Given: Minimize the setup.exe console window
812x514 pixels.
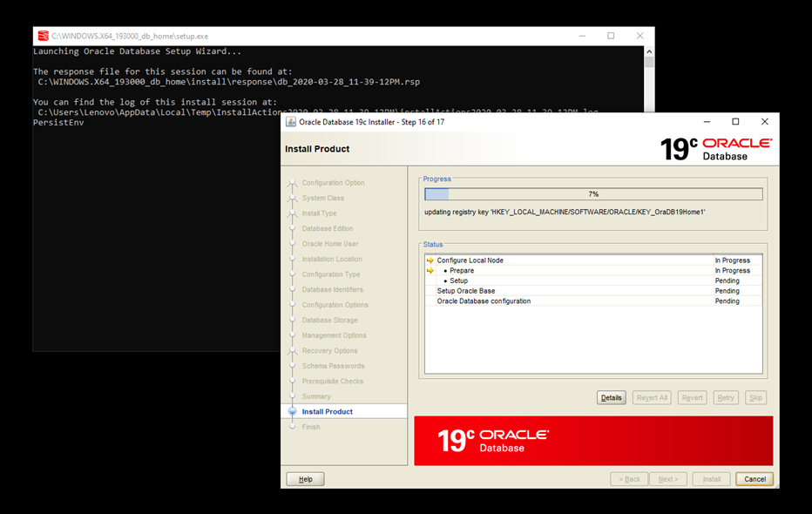Looking at the screenshot, I should [582, 36].
